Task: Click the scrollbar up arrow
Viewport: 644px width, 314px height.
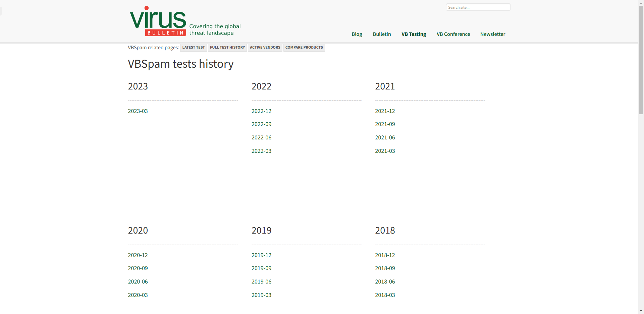Action: pos(641,3)
